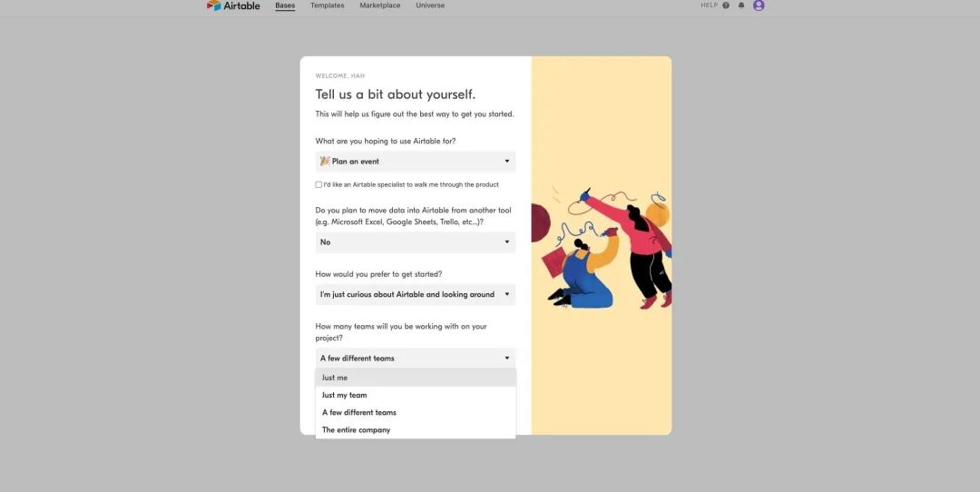Go to the Marketplace tab

[380, 5]
